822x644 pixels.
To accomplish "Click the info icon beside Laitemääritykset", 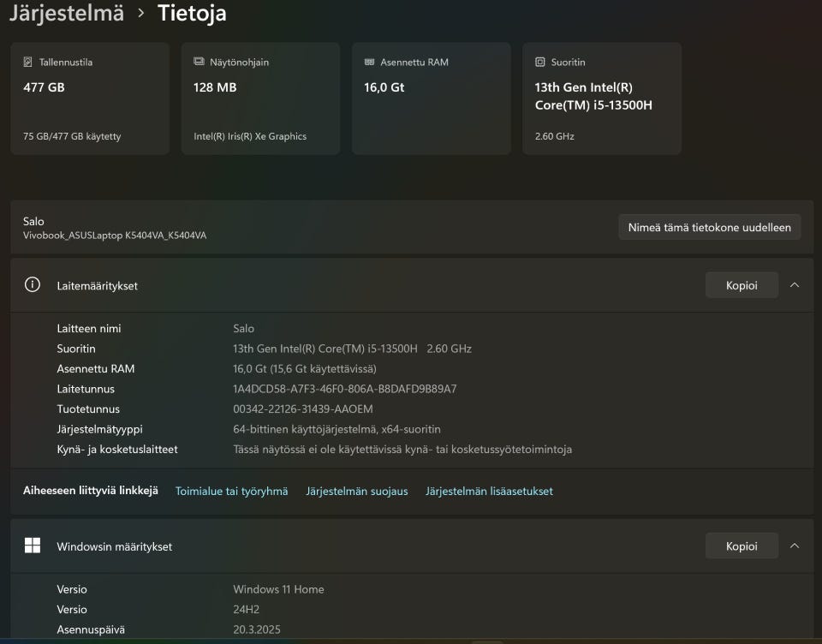I will point(33,285).
